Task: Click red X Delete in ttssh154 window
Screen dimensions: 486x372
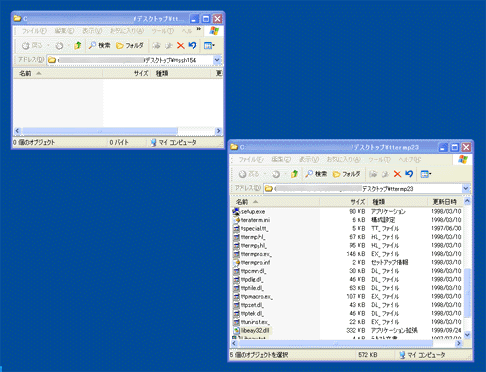Action: click(x=181, y=46)
